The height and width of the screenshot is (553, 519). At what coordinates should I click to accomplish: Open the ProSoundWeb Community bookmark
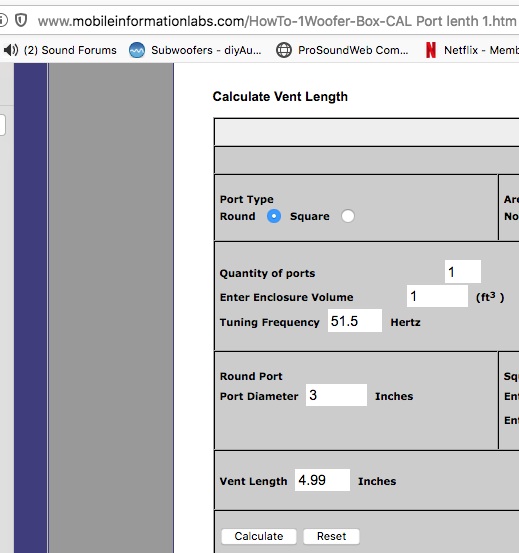[342, 50]
